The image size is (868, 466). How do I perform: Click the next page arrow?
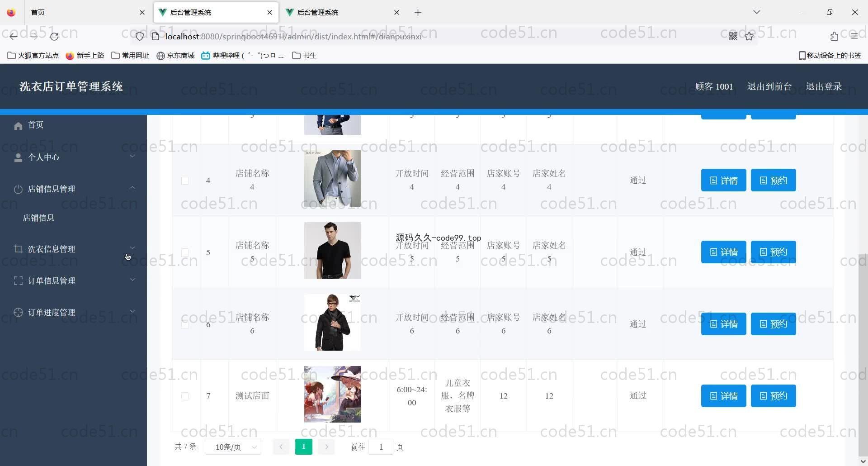[326, 447]
